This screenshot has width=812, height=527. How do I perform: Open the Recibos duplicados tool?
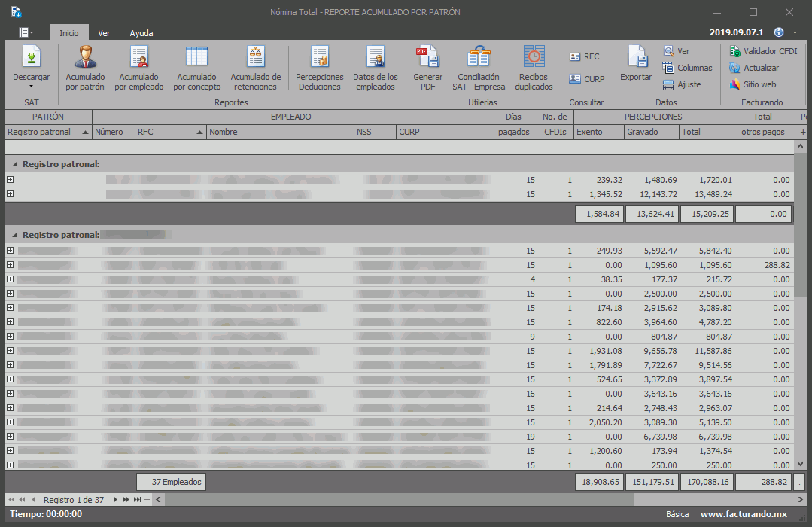pos(534,58)
